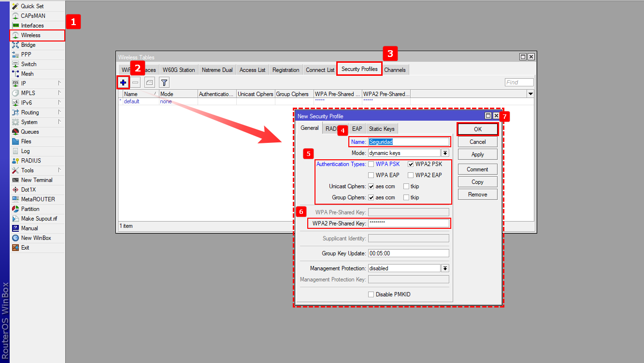Click the Apply button
This screenshot has width=644, height=363.
[477, 154]
